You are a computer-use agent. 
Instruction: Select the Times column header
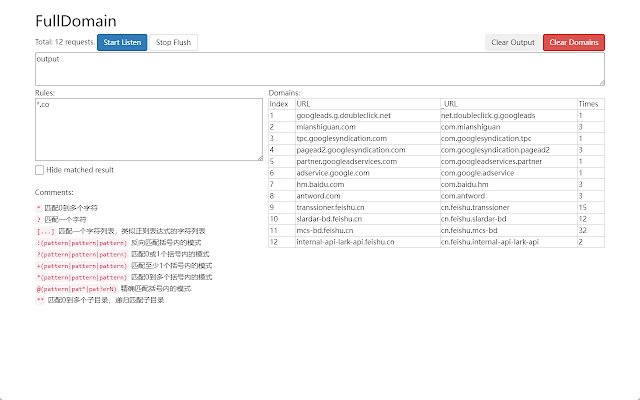[591, 104]
